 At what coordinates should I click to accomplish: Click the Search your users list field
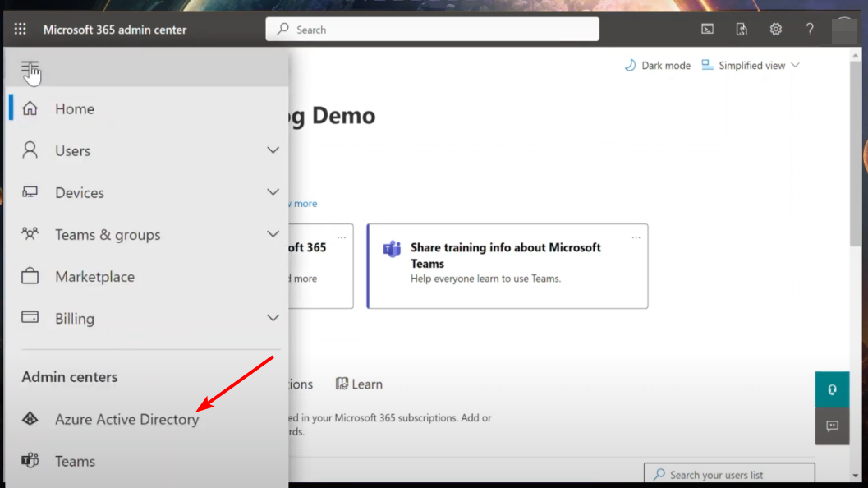729,474
